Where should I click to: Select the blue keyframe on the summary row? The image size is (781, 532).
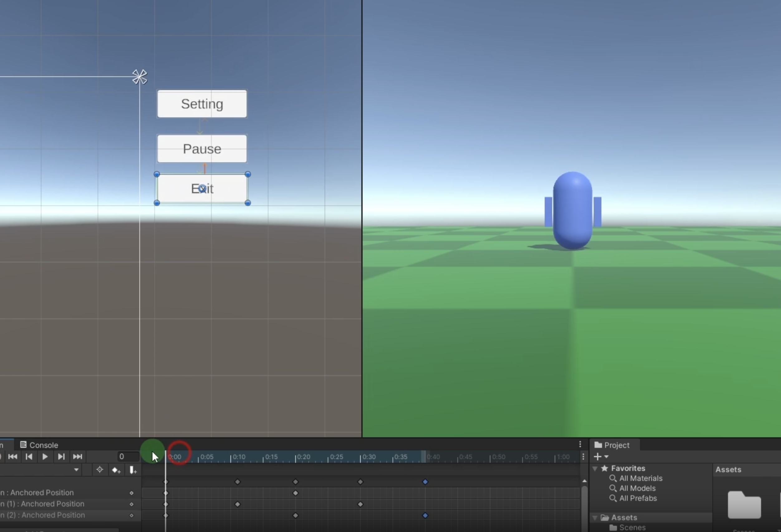click(x=425, y=482)
